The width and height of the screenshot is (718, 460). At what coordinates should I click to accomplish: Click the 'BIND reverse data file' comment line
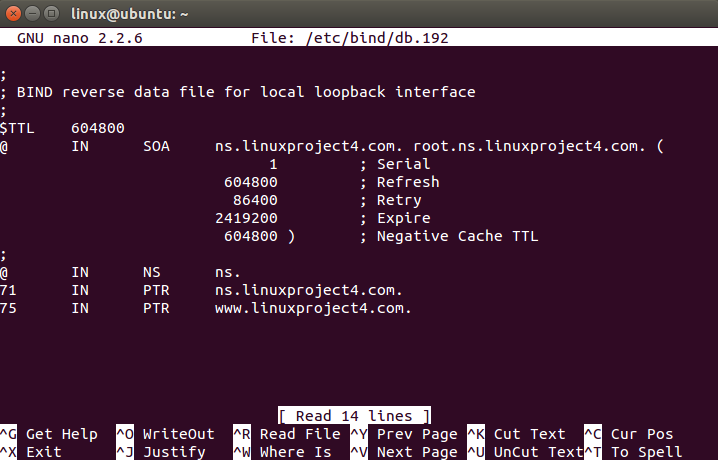pyautogui.click(x=237, y=92)
